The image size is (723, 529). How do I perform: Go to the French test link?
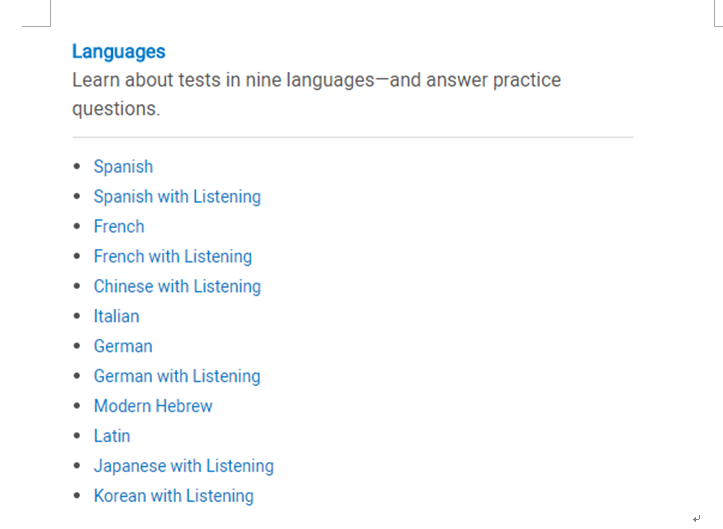pos(119,226)
